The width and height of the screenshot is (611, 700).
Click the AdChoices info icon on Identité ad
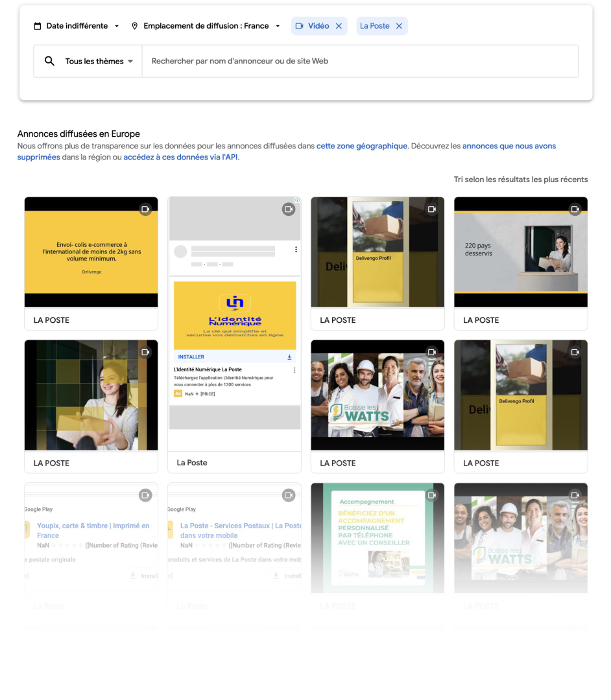298,200
